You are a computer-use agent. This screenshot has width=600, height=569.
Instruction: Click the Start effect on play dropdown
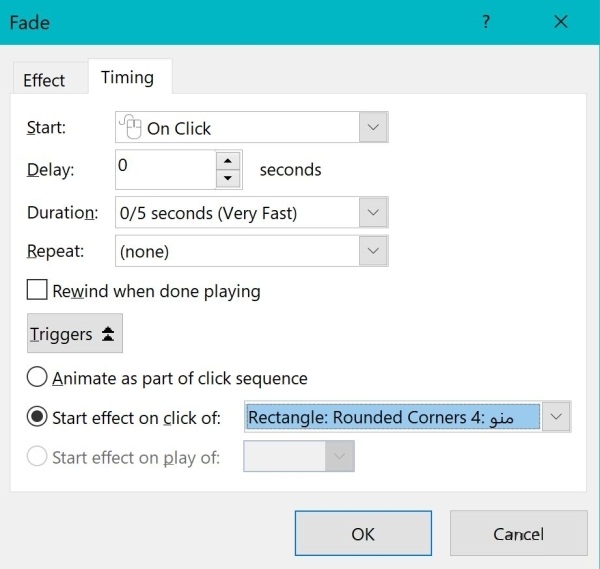point(340,457)
